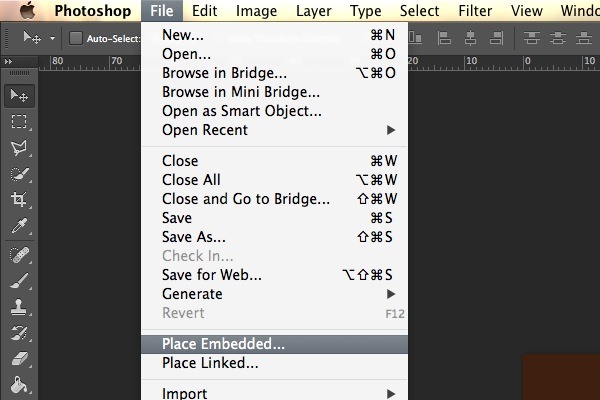
Task: Expand the Open Recent submenu
Action: pyautogui.click(x=274, y=130)
